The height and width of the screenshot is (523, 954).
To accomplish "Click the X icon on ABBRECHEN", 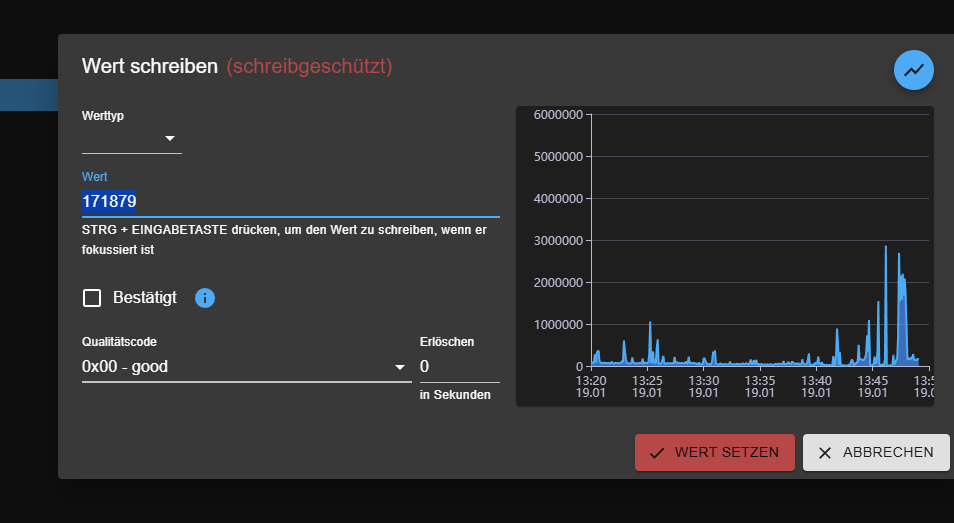I will (x=824, y=453).
